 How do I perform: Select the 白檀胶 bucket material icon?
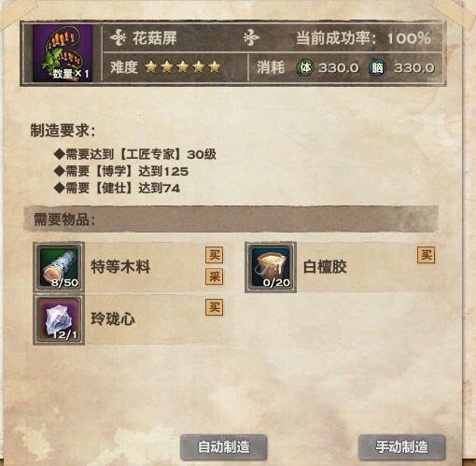coord(271,267)
